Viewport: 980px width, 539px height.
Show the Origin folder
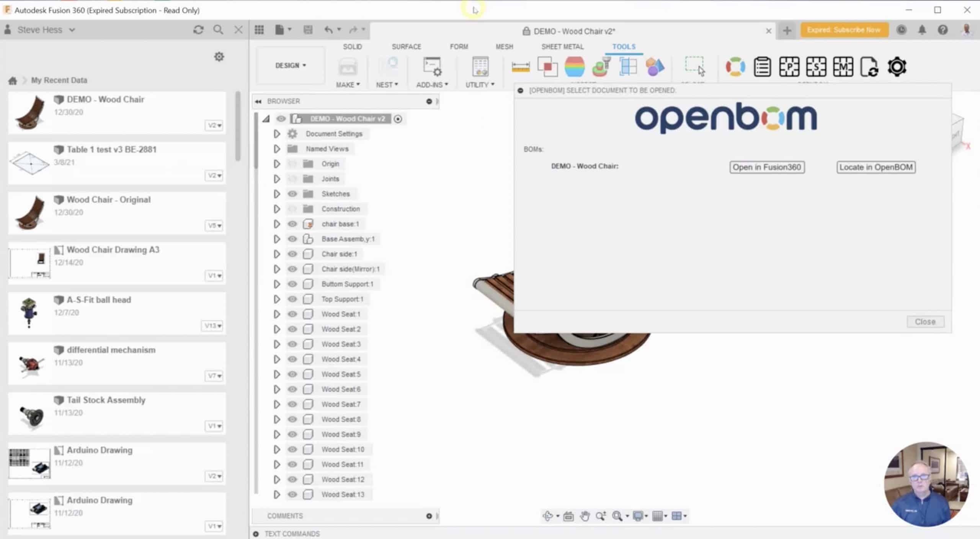pos(292,164)
